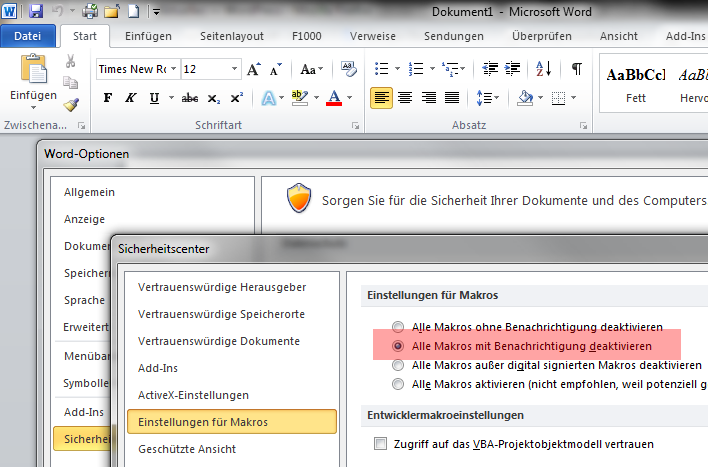Toggle italic formatting in the ribbon
The width and height of the screenshot is (708, 467).
tap(131, 98)
